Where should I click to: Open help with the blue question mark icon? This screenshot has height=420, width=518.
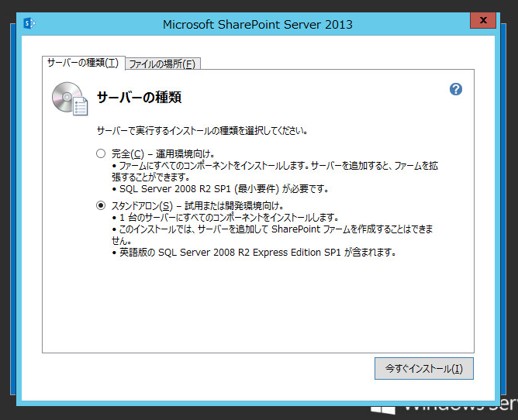[x=456, y=89]
